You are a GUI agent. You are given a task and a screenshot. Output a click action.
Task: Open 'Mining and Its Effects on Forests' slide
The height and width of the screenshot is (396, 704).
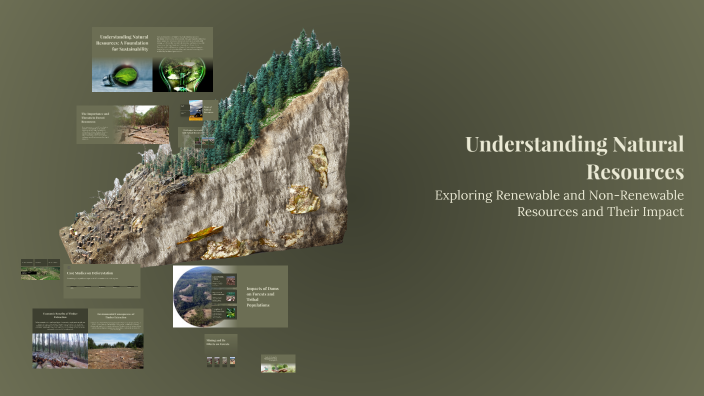(221, 351)
